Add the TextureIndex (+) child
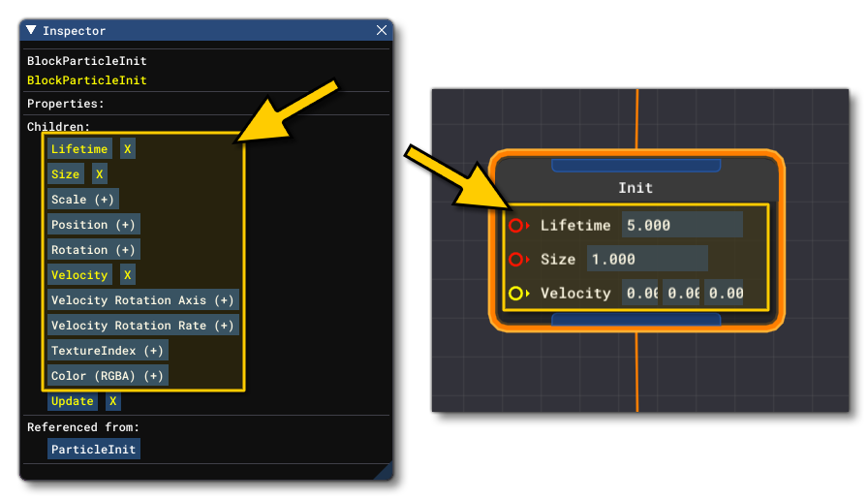 [108, 351]
